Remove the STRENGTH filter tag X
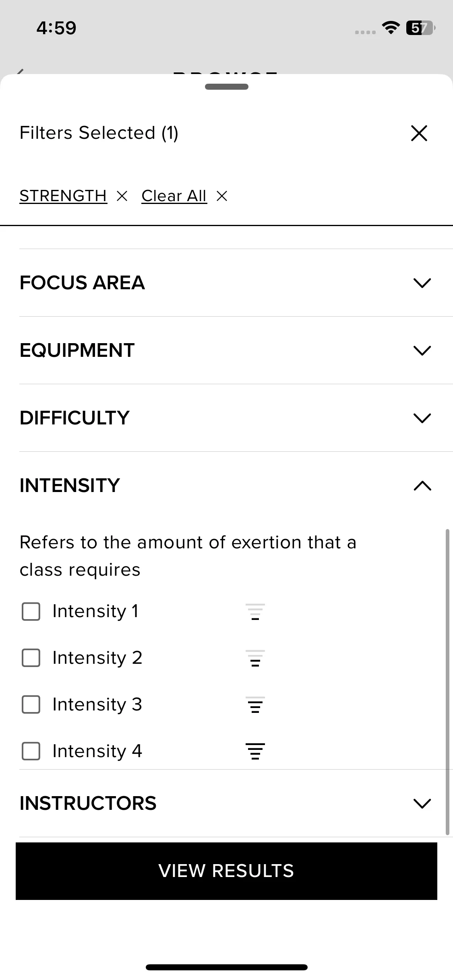The image size is (453, 980). (122, 196)
